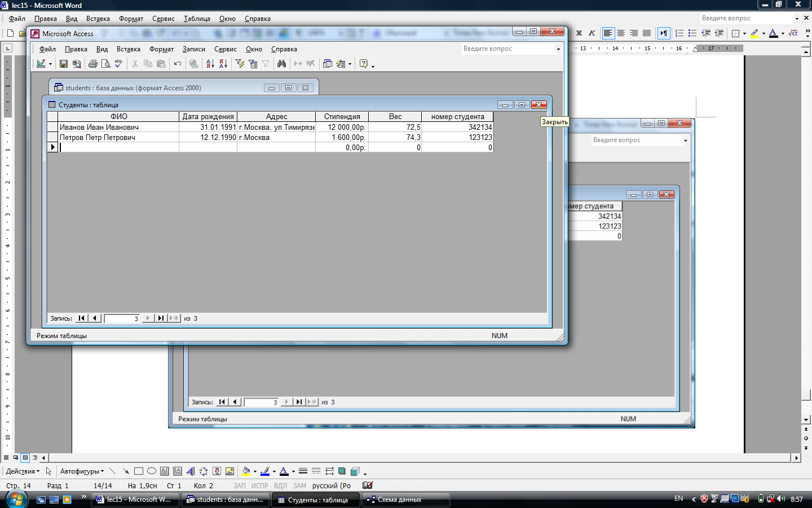Open New Object dropdown arrow in Access toolbar
812x508 pixels.
(x=350, y=64)
